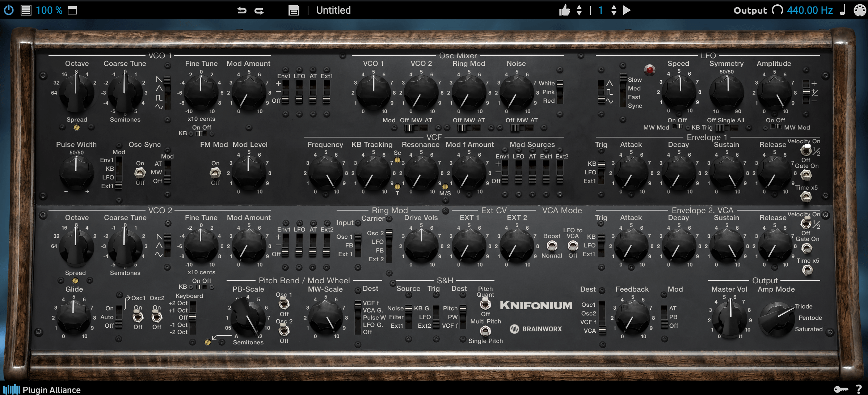Open the Untitled preset name menu
Image resolution: width=868 pixels, height=395 pixels.
click(333, 10)
